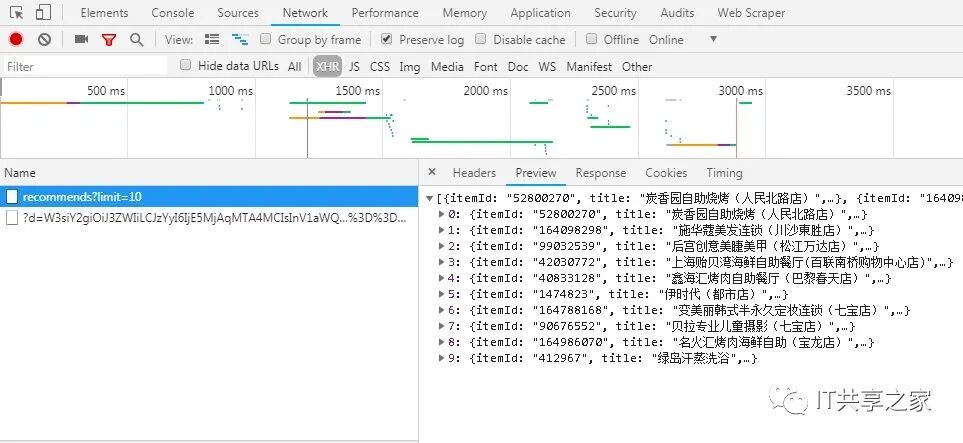Go to the Performance tab
963x443 pixels.
click(385, 12)
